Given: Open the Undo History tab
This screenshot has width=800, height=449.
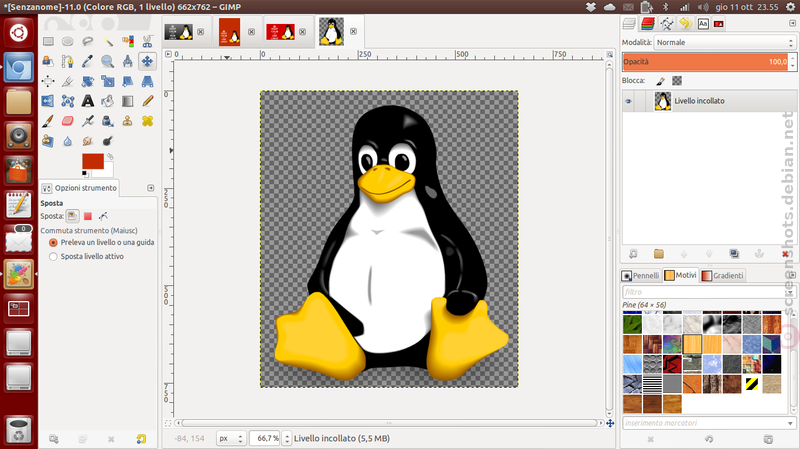Looking at the screenshot, I should click(685, 23).
